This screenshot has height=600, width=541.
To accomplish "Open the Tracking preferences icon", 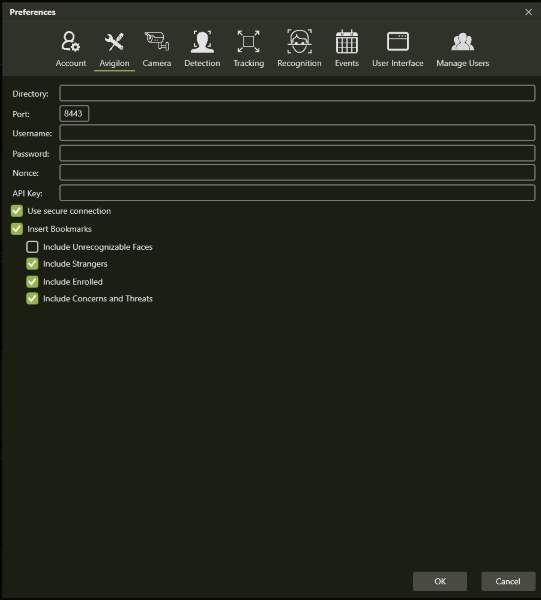I will (x=248, y=41).
